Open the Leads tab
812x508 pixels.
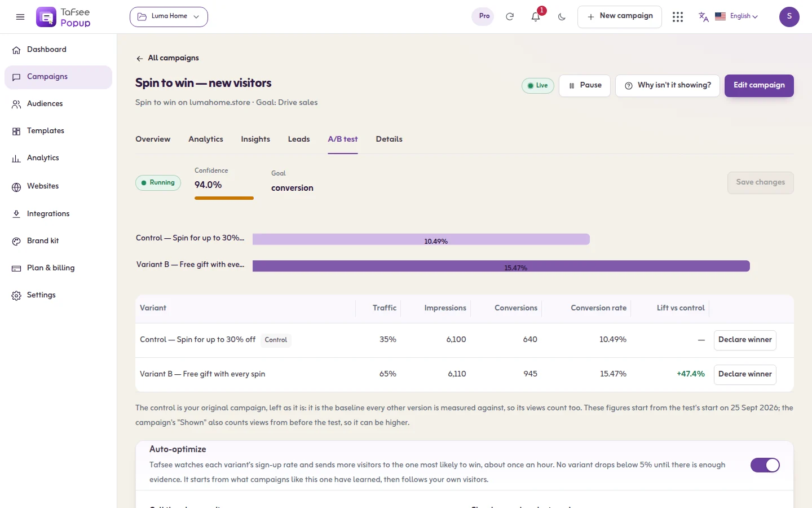[299, 139]
